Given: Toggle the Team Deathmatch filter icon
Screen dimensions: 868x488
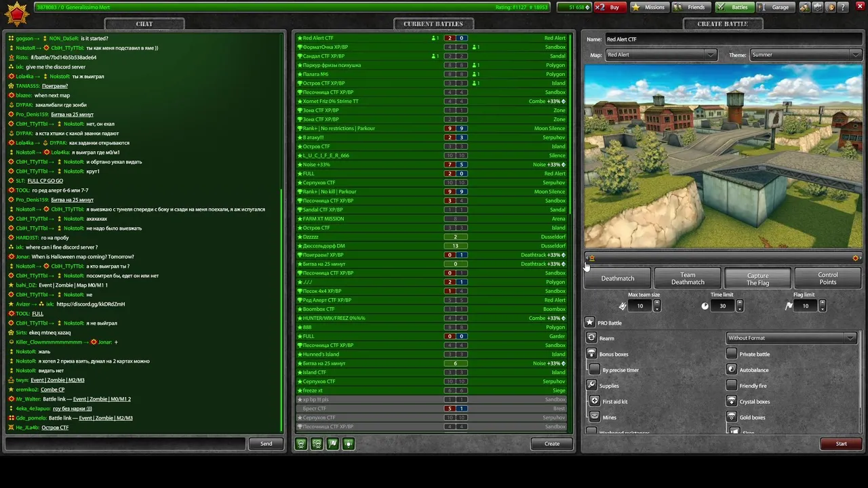Looking at the screenshot, I should [317, 444].
